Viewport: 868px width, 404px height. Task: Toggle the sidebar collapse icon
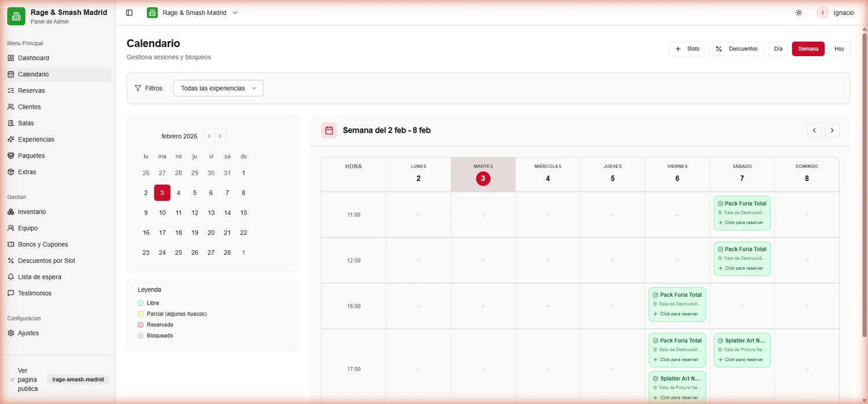tap(129, 13)
